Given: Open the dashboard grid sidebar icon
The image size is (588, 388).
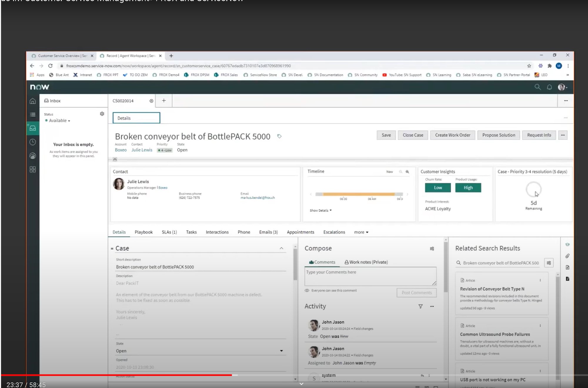Looking at the screenshot, I should (x=33, y=169).
